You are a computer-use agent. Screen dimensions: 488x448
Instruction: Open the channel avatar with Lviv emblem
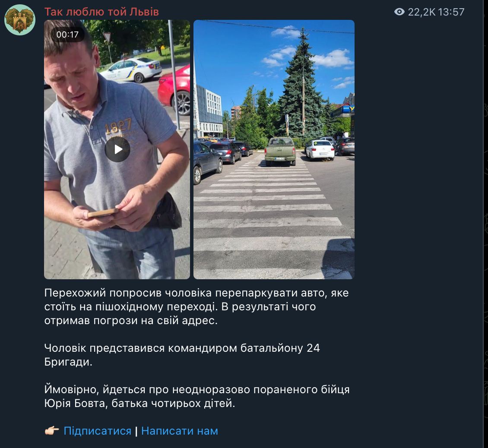(x=20, y=20)
